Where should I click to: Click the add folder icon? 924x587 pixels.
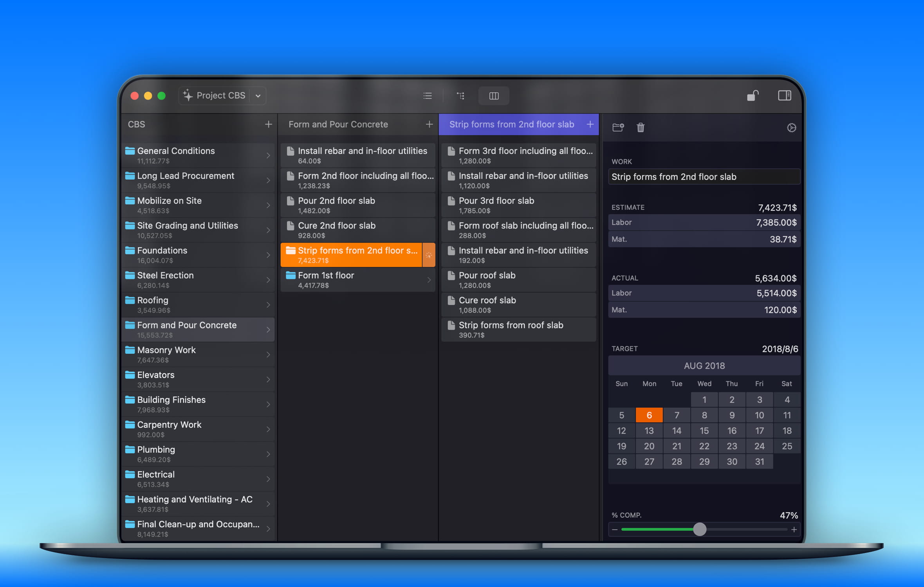coord(618,128)
